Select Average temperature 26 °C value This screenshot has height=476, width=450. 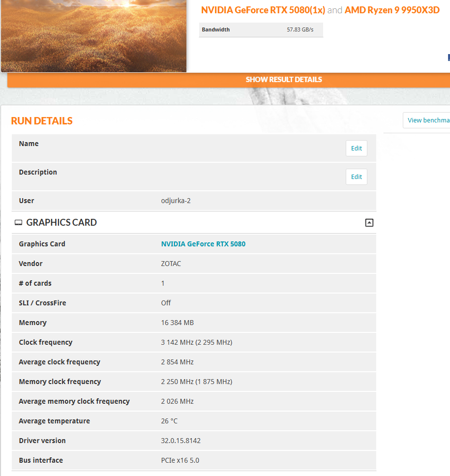coord(169,421)
